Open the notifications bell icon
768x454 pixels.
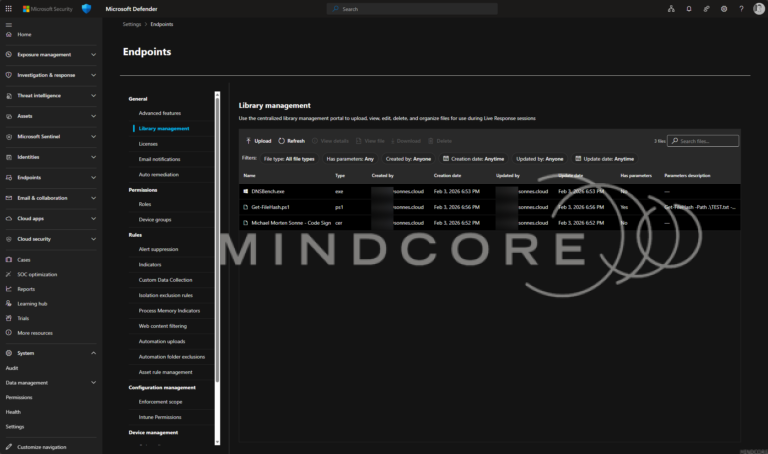689,9
